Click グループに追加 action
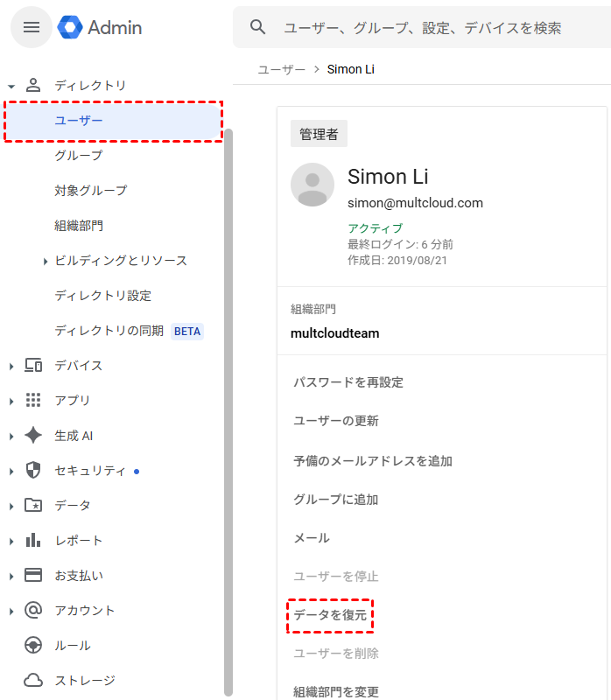Viewport: 611px width, 700px height. (336, 499)
